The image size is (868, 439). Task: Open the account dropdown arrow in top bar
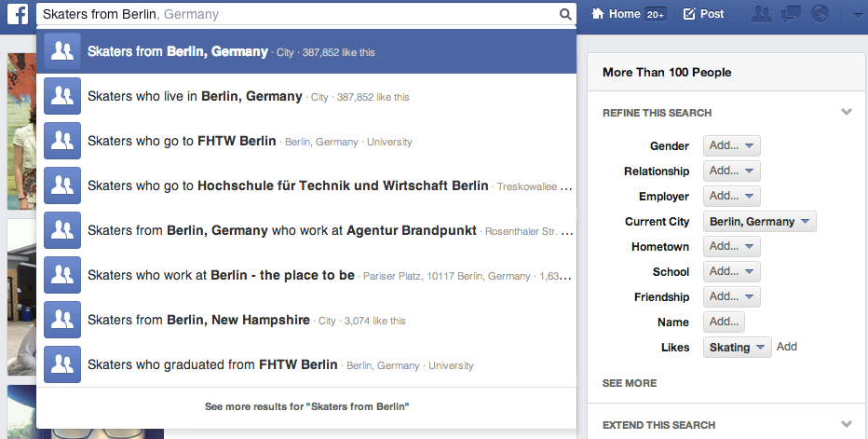857,15
